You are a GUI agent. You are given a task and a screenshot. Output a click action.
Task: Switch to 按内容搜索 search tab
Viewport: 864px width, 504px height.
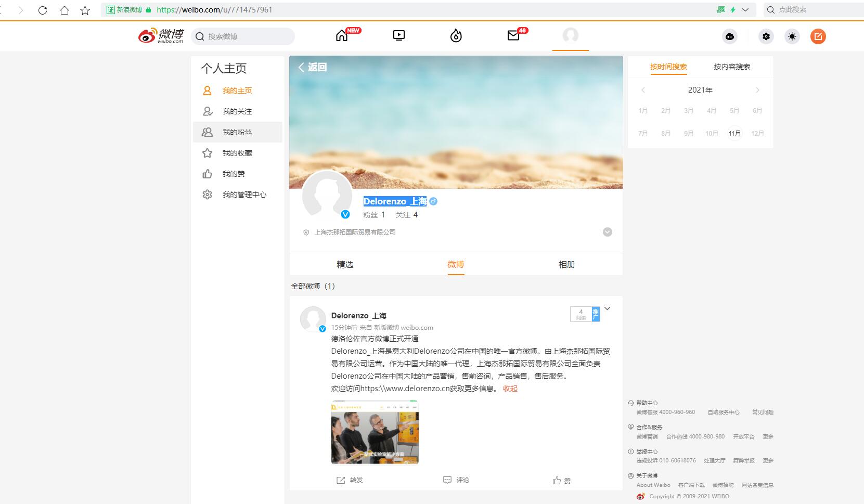(x=730, y=67)
